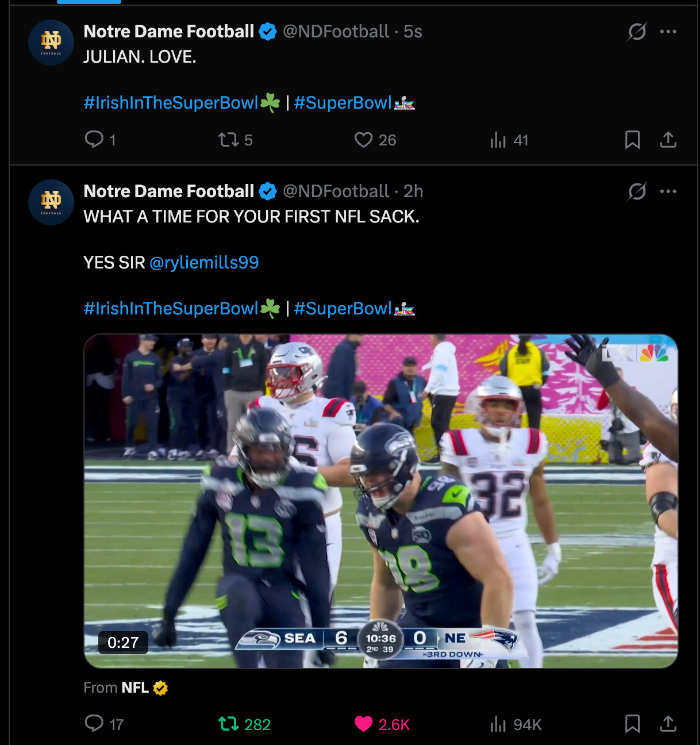Open more options on first-sack tweet
This screenshot has height=745, width=700.
coord(668,191)
